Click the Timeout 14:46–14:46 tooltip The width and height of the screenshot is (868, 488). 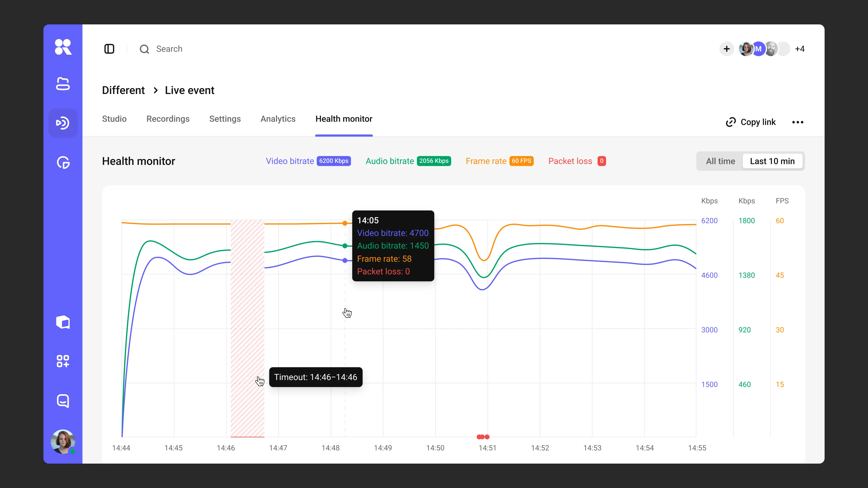[x=316, y=377]
